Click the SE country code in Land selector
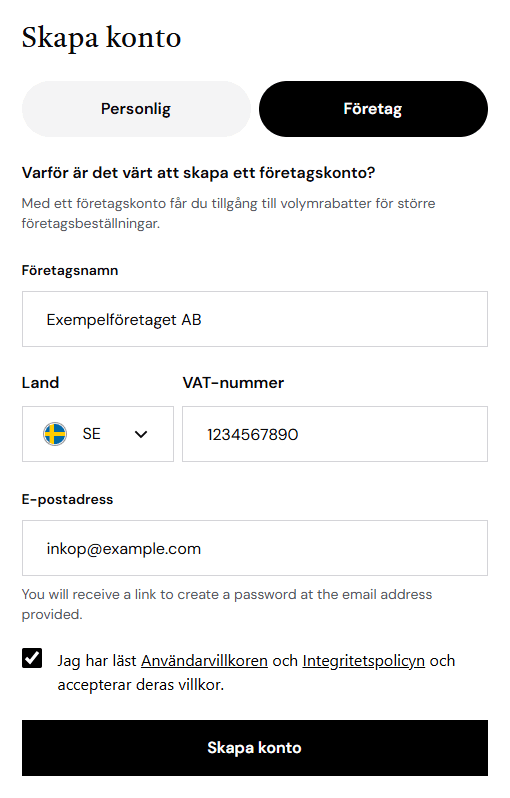The image size is (510, 798). [x=92, y=434]
